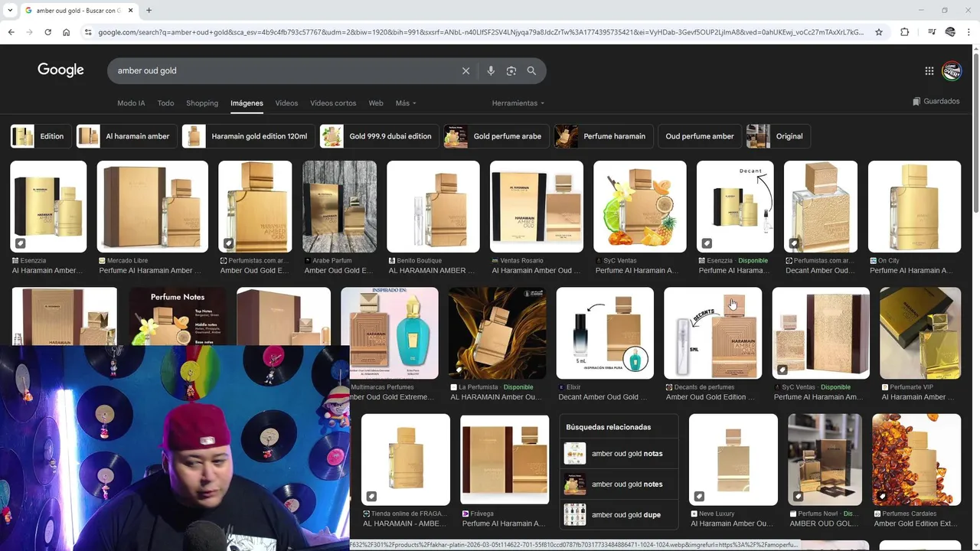This screenshot has height=551, width=980.
Task: Expand the Herramientas tools dropdown
Action: point(518,103)
